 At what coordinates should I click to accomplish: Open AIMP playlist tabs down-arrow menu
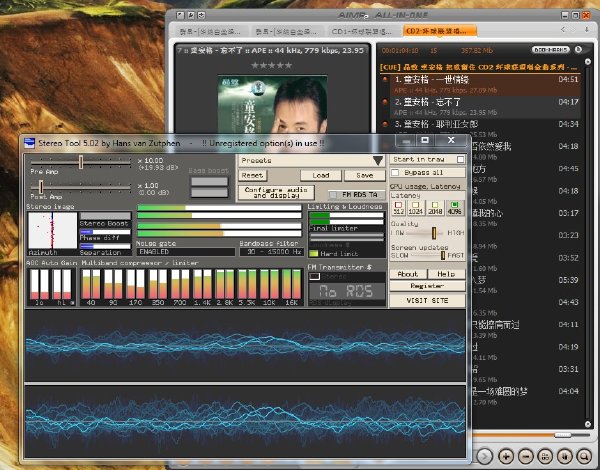click(x=586, y=30)
